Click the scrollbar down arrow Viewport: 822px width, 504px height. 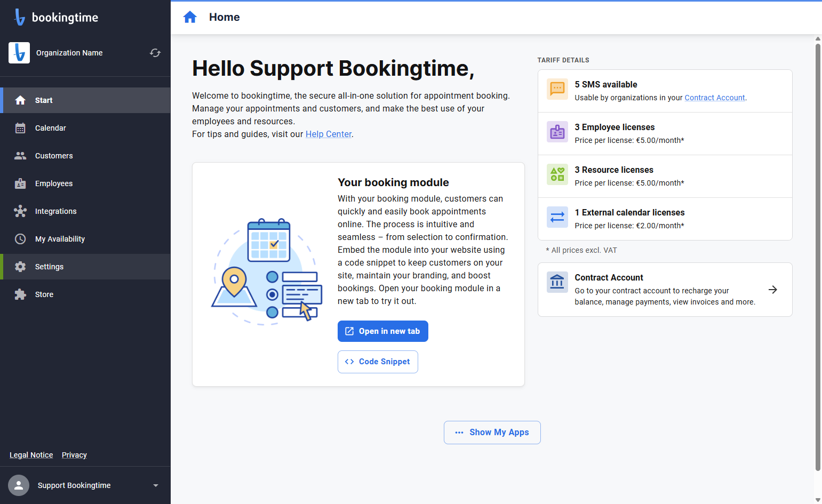(x=818, y=500)
